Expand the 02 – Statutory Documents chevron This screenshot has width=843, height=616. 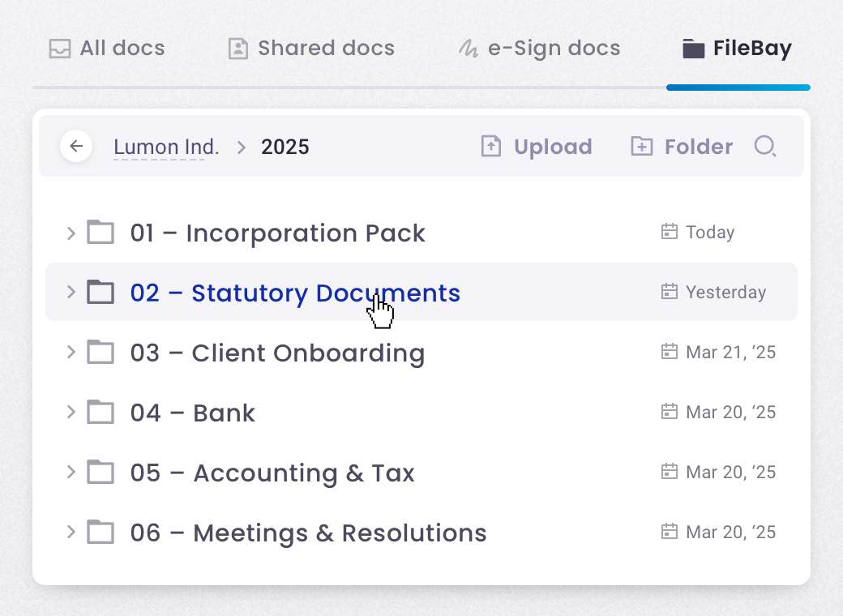coord(71,293)
